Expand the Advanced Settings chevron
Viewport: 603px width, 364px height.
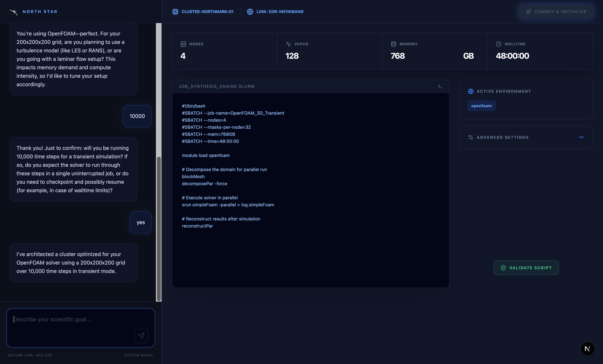[581, 137]
